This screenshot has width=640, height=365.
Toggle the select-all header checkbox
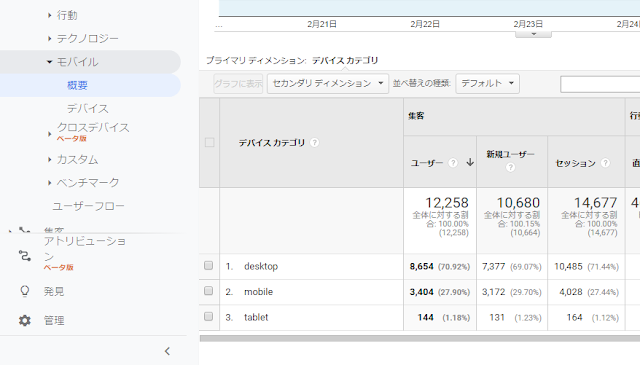pyautogui.click(x=209, y=142)
